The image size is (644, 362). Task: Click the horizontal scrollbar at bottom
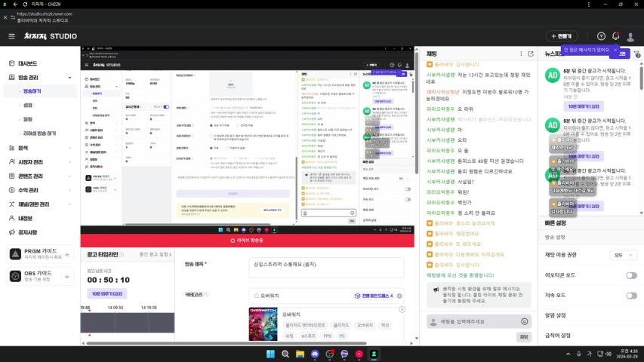tap(226, 343)
